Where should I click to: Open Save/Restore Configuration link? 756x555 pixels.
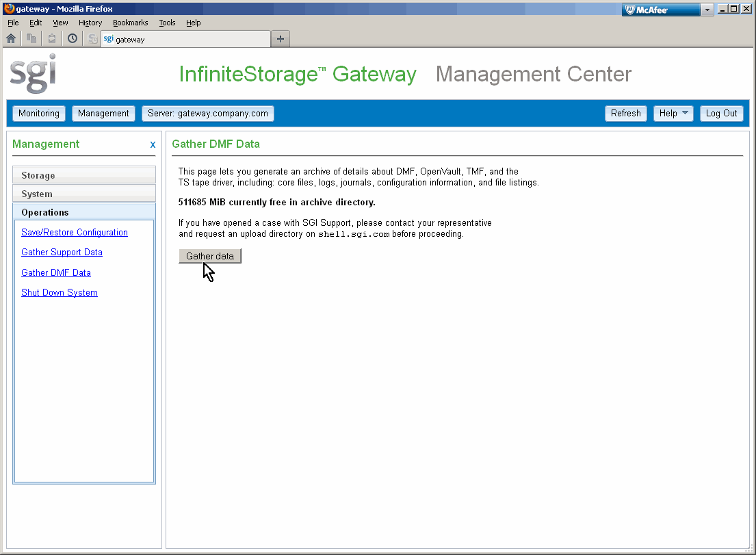[75, 233]
